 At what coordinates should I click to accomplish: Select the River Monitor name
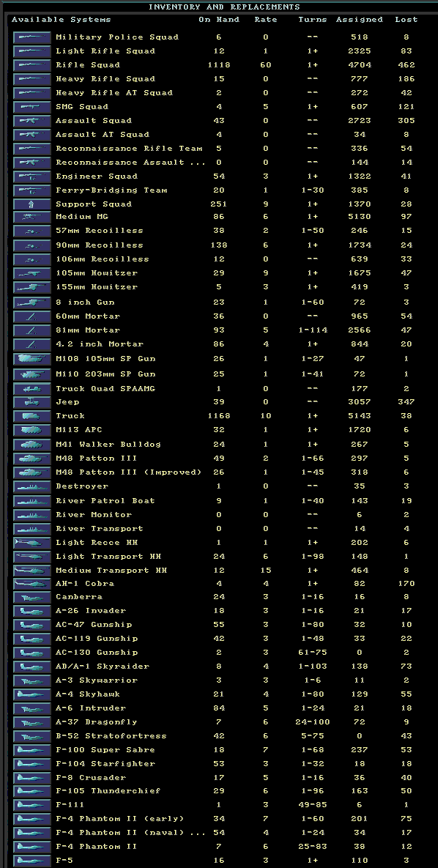click(94, 514)
